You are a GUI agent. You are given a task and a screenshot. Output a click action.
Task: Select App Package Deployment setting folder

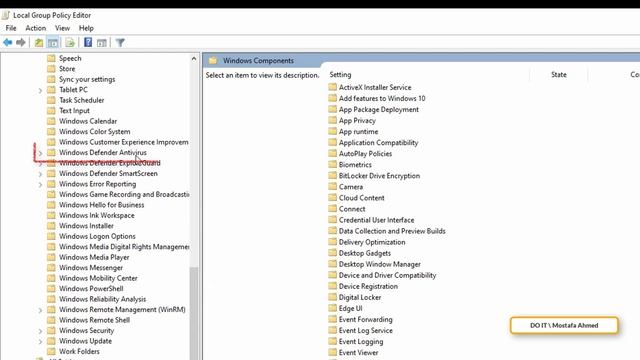(378, 109)
